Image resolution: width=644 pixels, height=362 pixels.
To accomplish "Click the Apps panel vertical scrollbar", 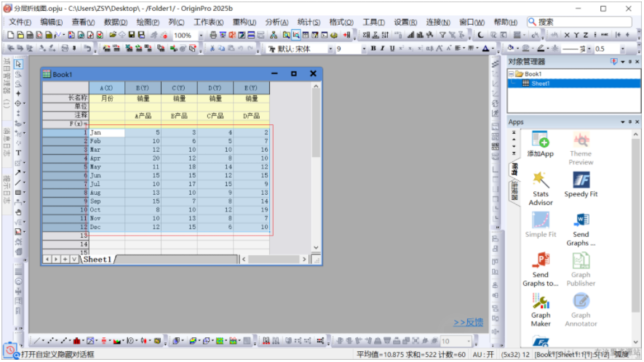I will (635, 238).
